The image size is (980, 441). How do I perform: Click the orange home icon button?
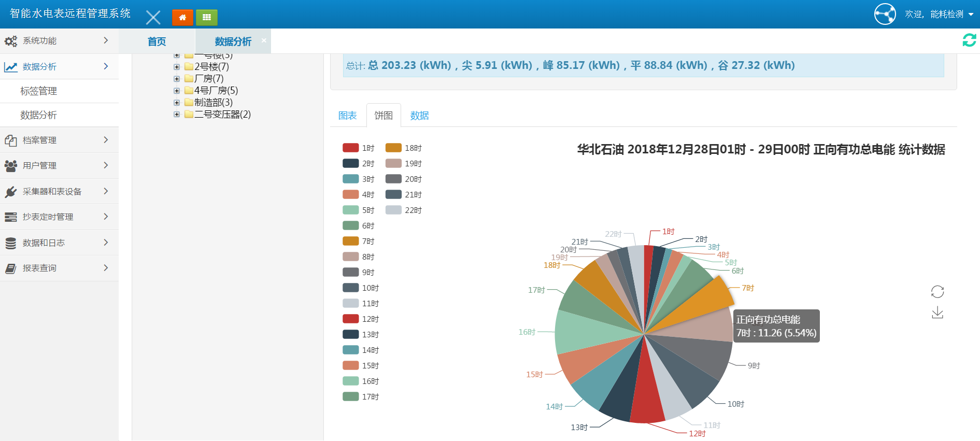pos(182,17)
